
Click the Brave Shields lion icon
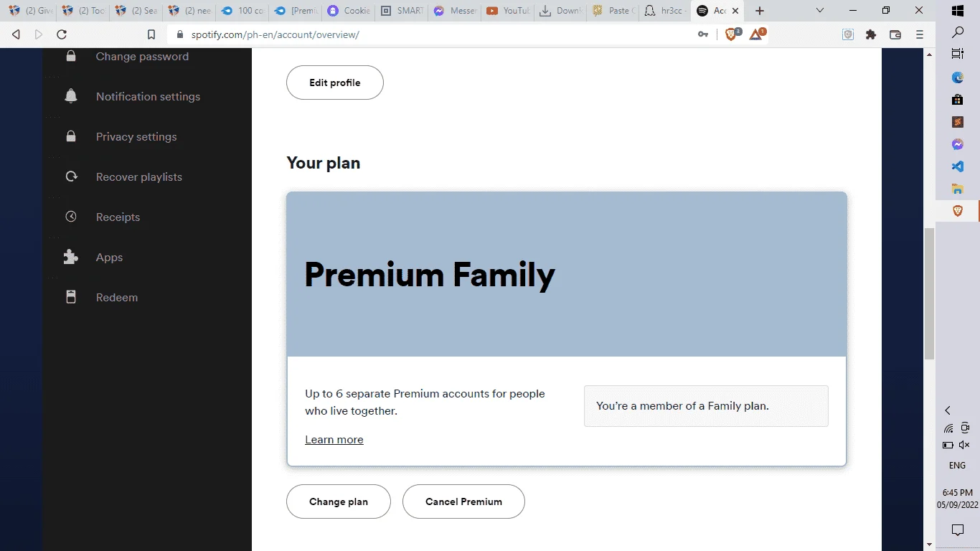click(732, 34)
